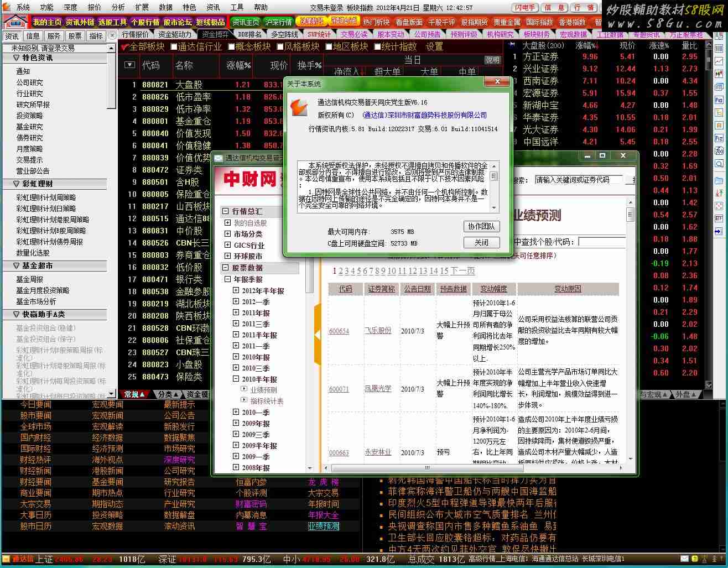
Task: Click the red dotted box icon in the right toolbar
Action: point(719,206)
